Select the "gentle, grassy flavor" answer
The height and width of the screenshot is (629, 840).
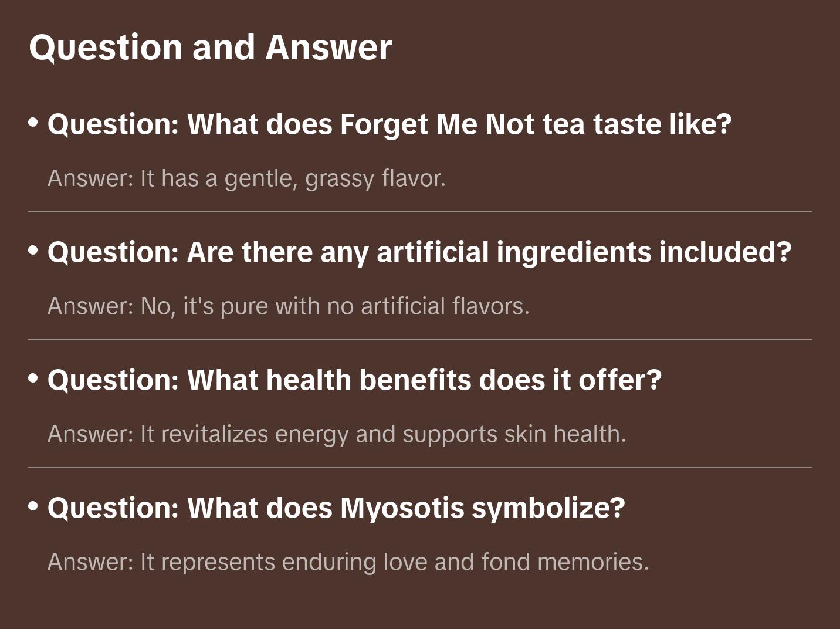[246, 178]
